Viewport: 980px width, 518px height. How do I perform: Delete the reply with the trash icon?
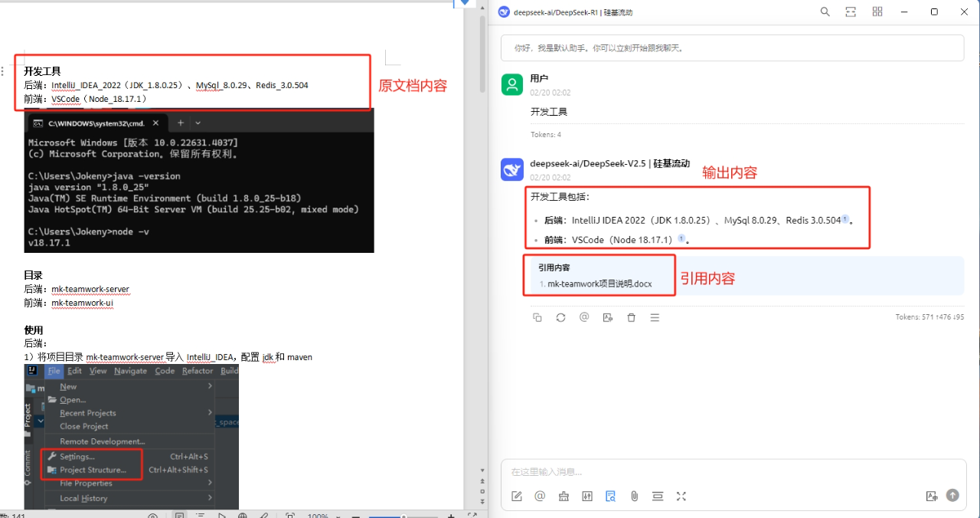click(x=631, y=317)
